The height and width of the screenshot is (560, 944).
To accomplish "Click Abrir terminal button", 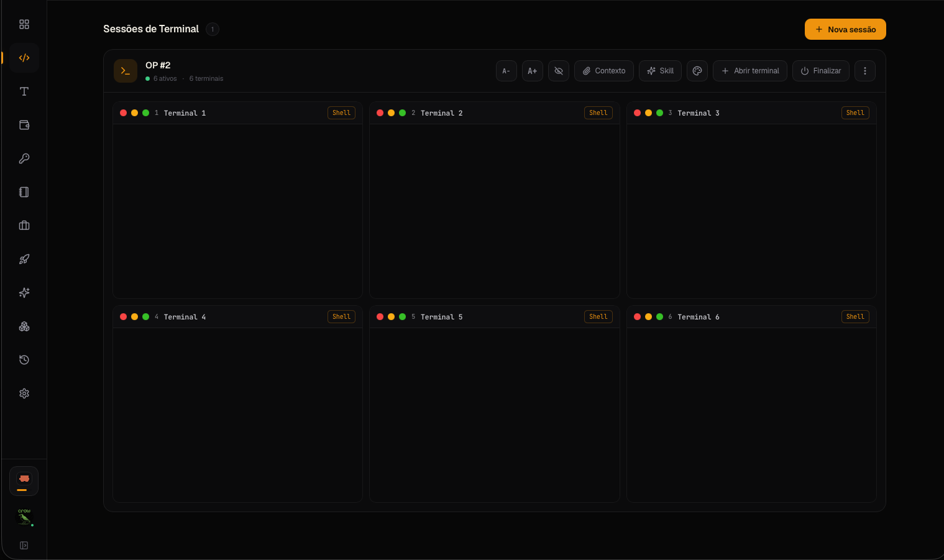I will 750,71.
